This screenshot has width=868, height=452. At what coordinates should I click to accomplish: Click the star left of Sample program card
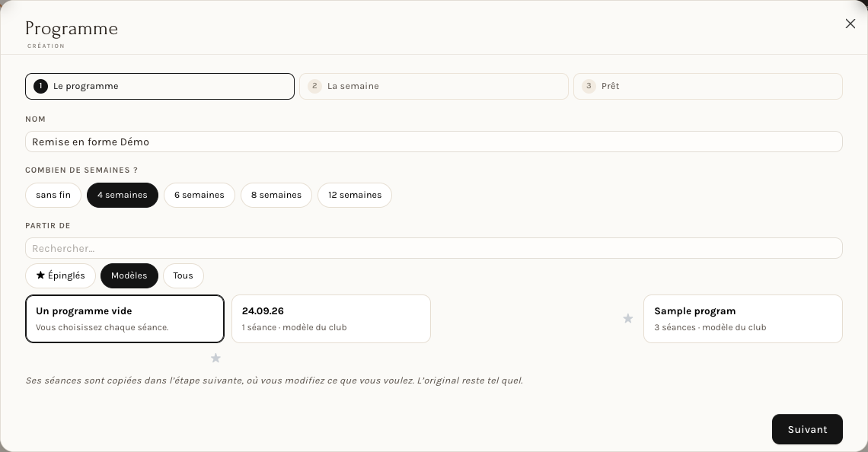click(x=627, y=319)
